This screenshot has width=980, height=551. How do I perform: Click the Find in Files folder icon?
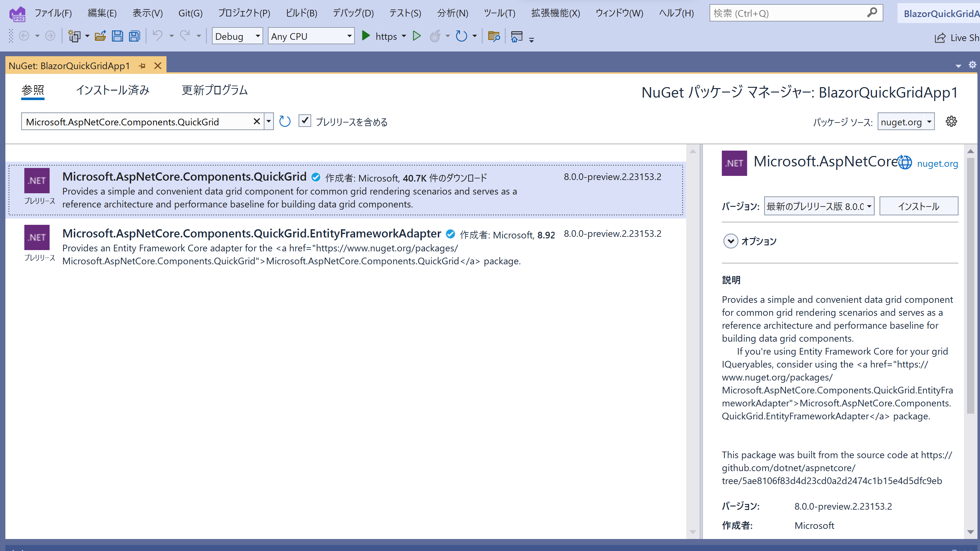click(493, 36)
